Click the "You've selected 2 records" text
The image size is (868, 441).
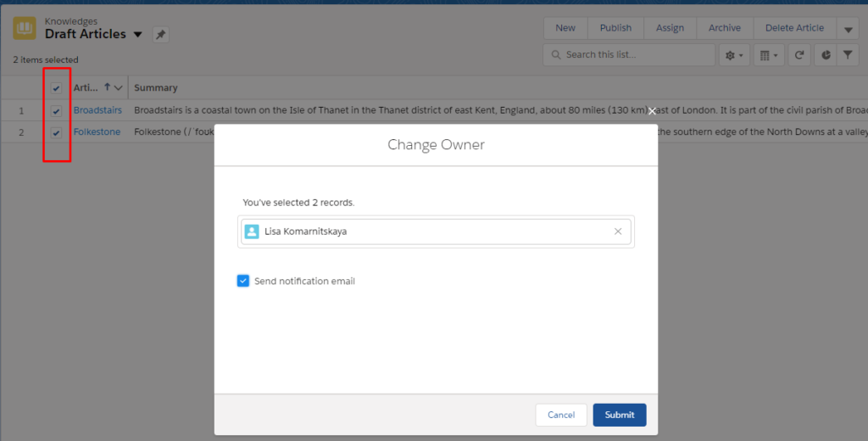(298, 203)
